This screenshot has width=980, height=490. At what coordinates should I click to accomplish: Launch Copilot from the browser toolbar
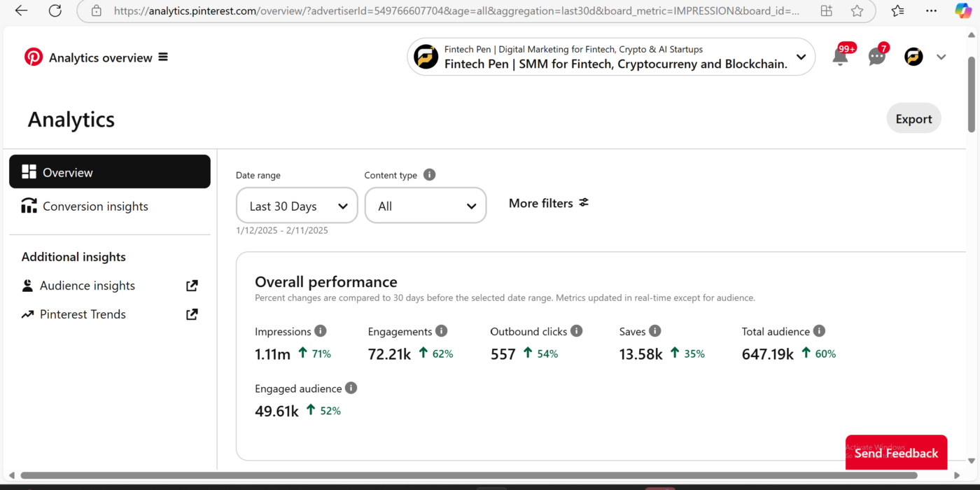963,10
